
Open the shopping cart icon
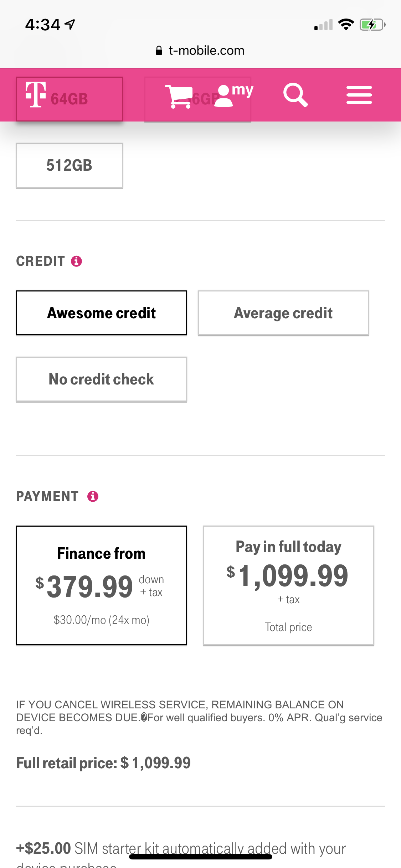point(178,96)
